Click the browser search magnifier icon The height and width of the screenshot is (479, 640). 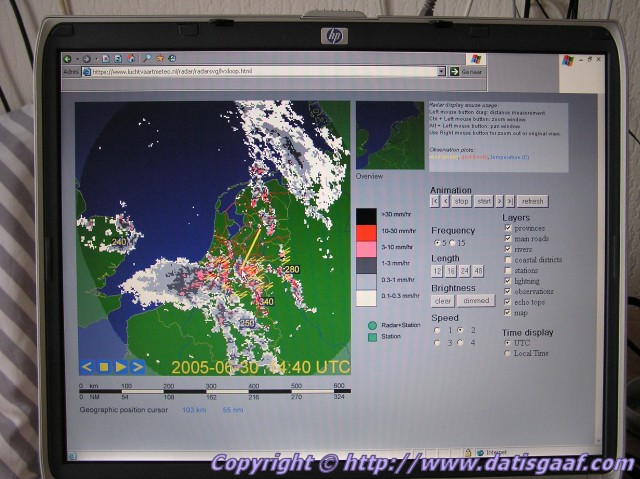[146, 58]
